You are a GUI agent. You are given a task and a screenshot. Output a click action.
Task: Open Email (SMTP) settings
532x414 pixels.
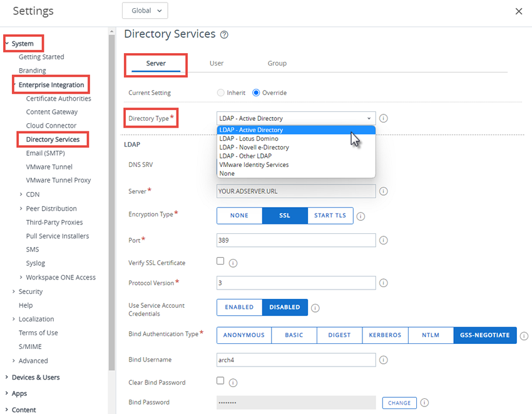tap(46, 153)
